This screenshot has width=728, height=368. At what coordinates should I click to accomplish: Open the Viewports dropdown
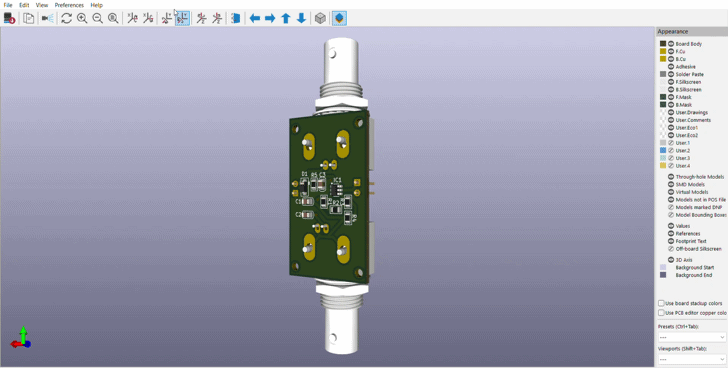(x=692, y=359)
